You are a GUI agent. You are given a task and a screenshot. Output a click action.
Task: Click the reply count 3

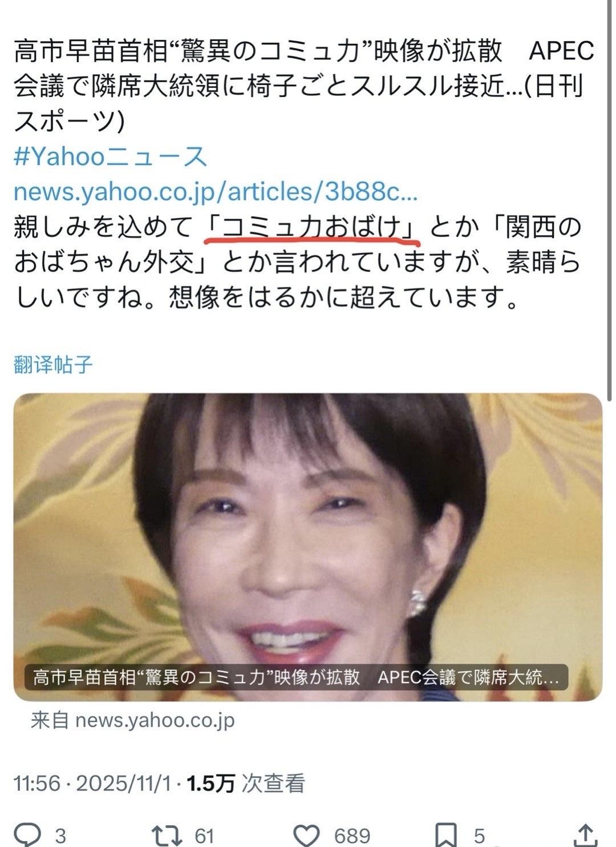[60, 837]
